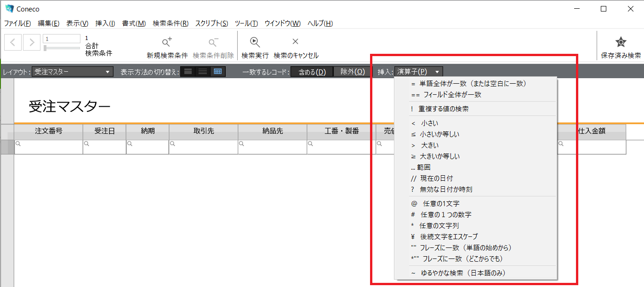The height and width of the screenshot is (287, 644).
Task: Run search with 検索実行 icon
Action: coord(255,41)
